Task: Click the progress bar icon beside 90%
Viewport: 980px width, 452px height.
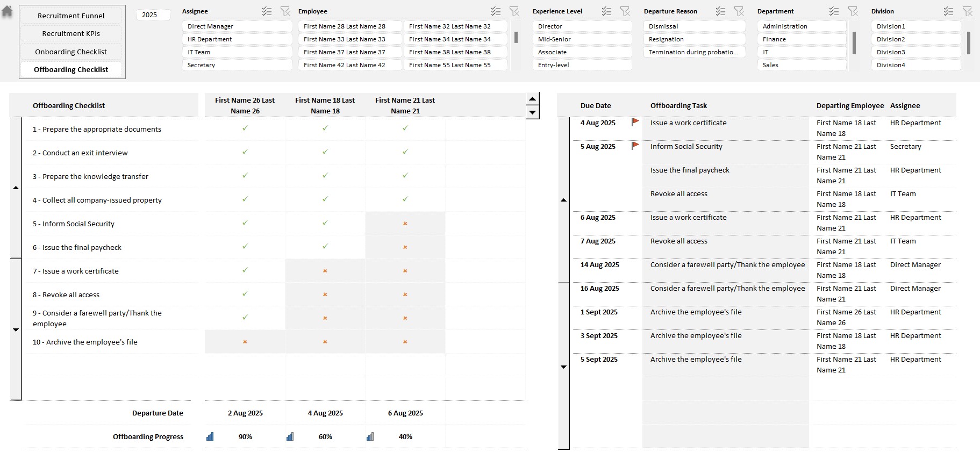Action: click(x=210, y=436)
